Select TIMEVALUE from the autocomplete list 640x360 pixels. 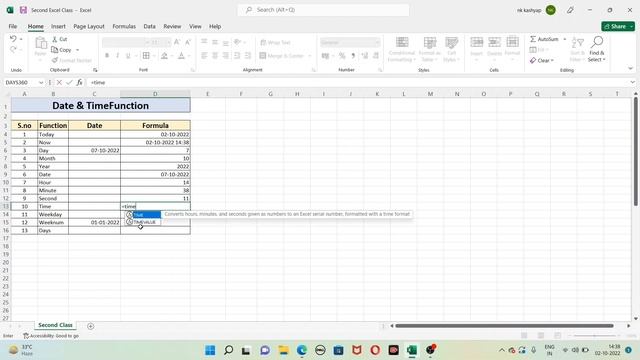tap(143, 222)
